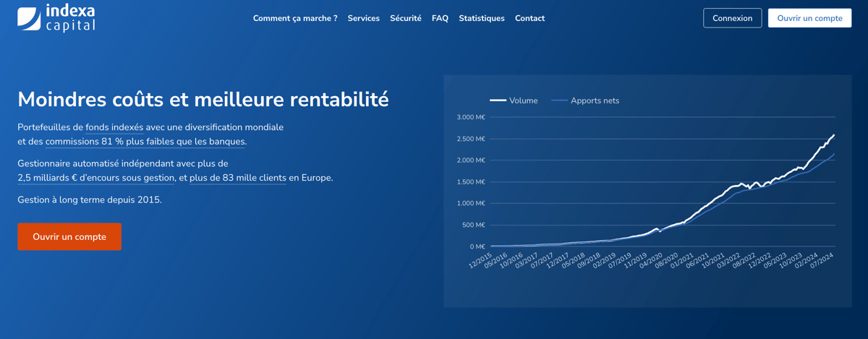This screenshot has width=868, height=339.
Task: Click the Connexion button
Action: [x=732, y=18]
